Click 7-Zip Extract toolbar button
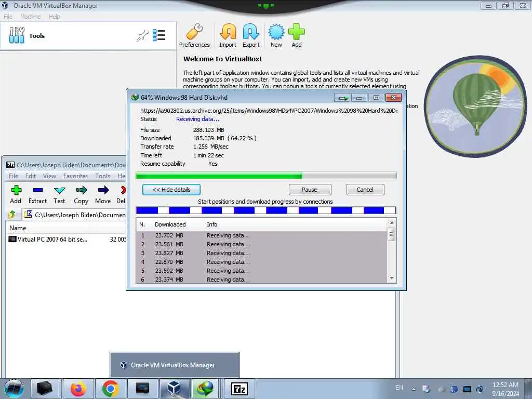 tap(37, 194)
